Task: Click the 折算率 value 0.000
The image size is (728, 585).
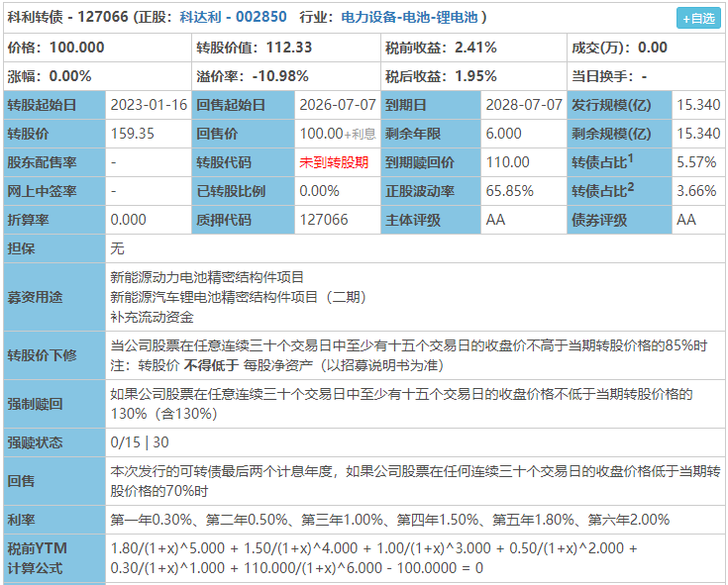Action: [128, 220]
